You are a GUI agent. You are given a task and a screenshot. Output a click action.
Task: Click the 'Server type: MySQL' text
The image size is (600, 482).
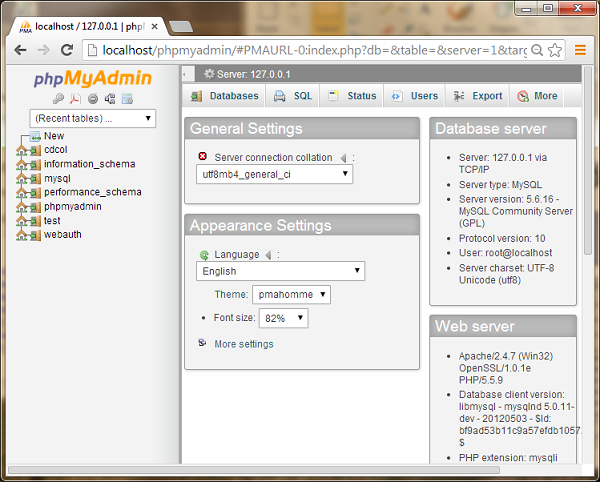(500, 185)
